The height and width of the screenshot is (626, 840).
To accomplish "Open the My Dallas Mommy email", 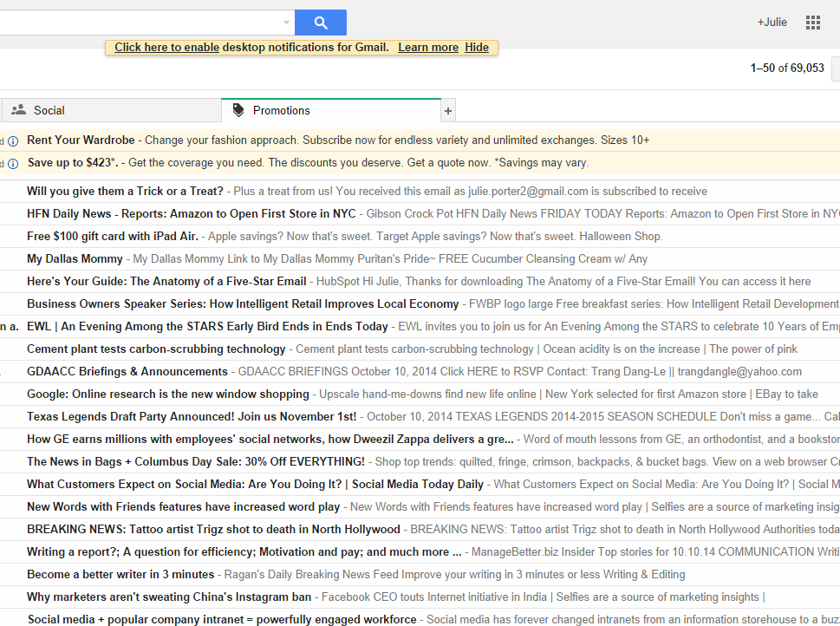I will (420, 259).
